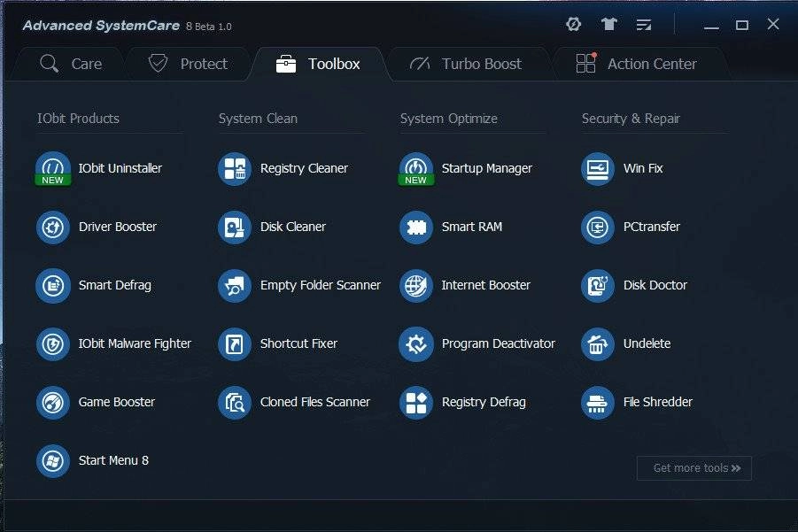This screenshot has height=532, width=798.
Task: Click the Disk Doctor text label
Action: [655, 285]
